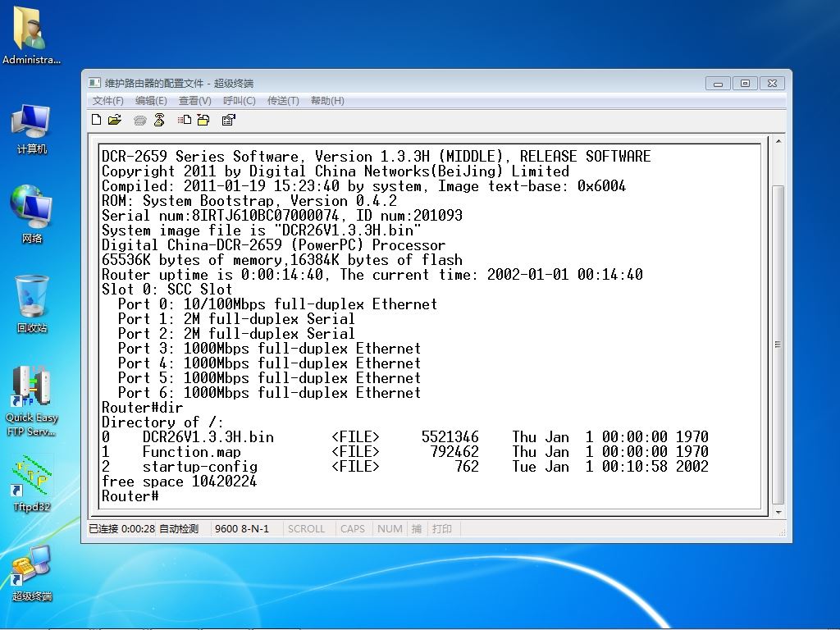Click the CAPS status indicator
This screenshot has width=840, height=630.
[353, 529]
